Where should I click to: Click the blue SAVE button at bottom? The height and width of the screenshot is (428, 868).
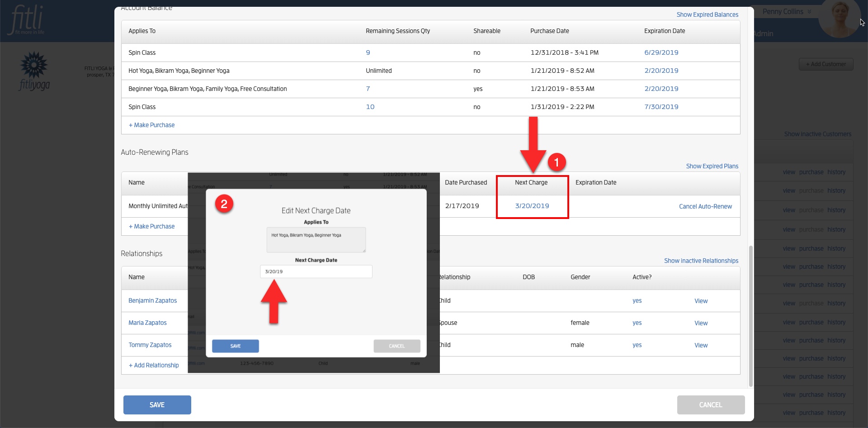coord(157,405)
